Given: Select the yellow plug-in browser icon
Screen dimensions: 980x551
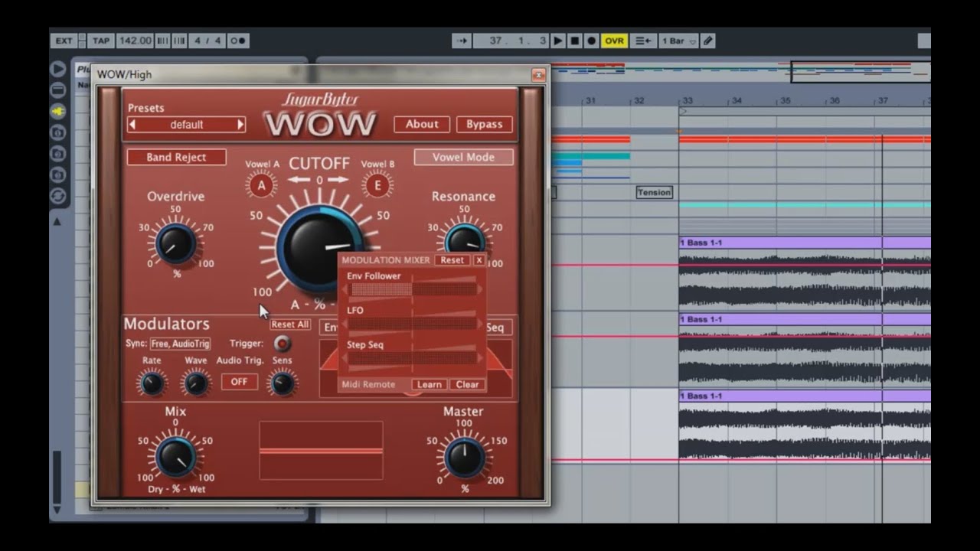Looking at the screenshot, I should click(58, 111).
